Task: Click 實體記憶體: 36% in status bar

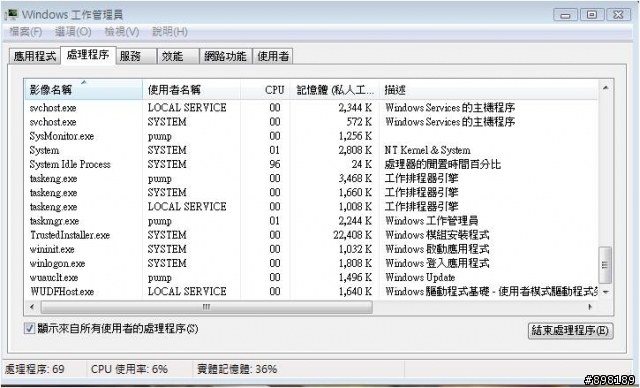Action: point(237,369)
